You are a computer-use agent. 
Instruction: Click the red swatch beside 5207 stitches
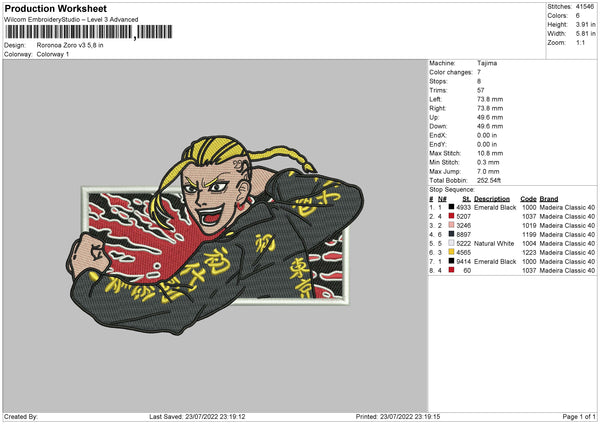pos(451,216)
